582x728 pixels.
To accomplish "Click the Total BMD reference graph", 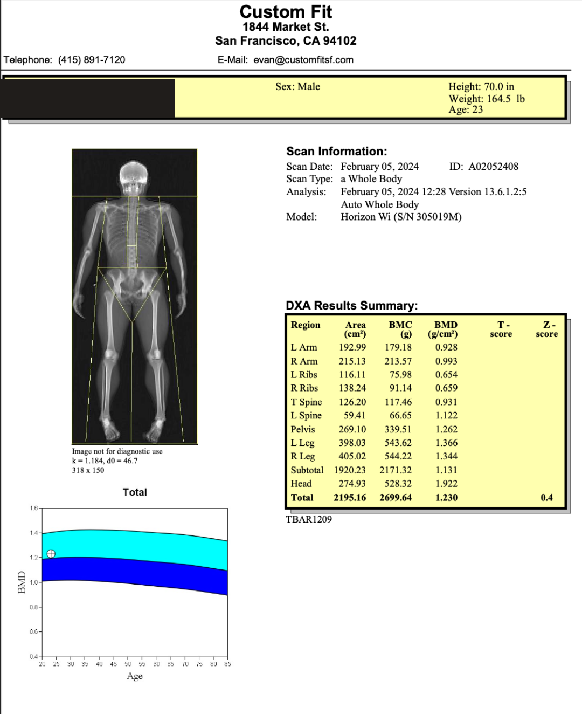I will [x=135, y=582].
